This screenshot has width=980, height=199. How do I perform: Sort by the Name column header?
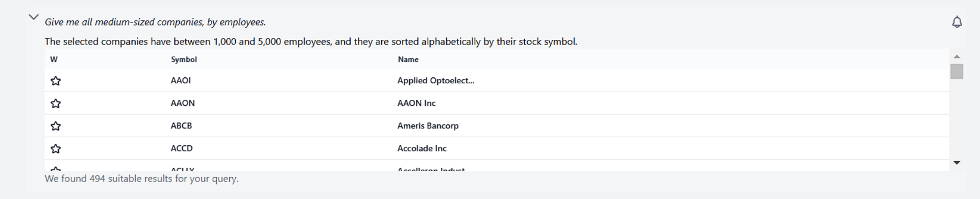408,59
